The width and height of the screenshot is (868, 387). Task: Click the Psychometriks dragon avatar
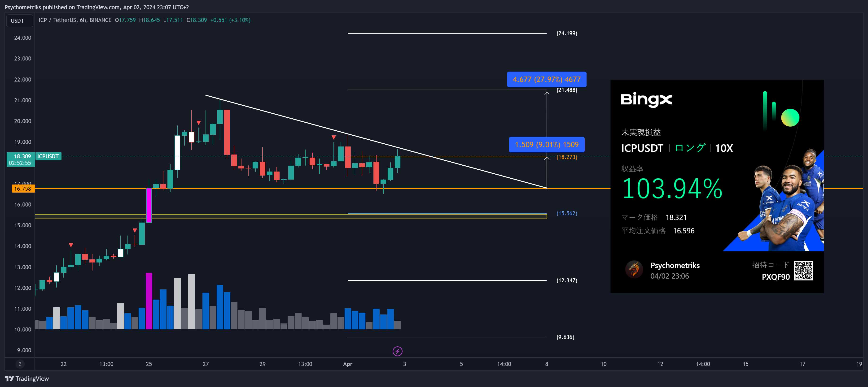634,270
